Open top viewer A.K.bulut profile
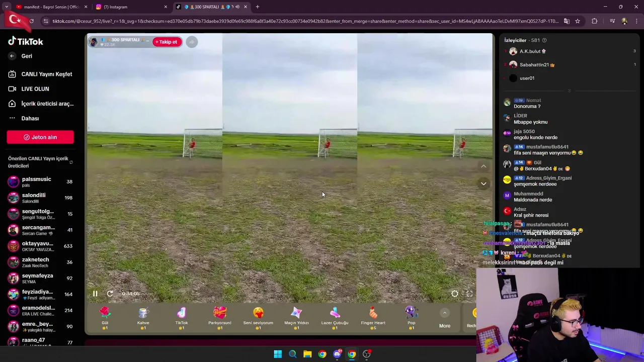 pos(533,51)
